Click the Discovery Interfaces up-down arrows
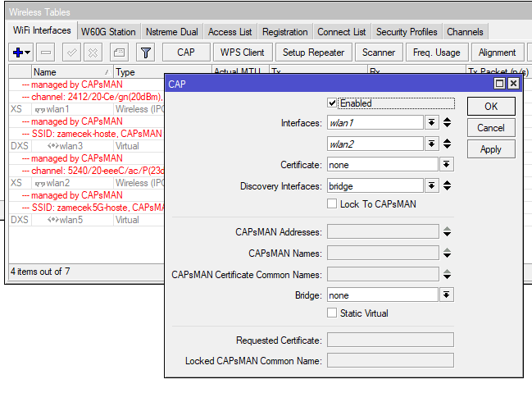Viewport: 532px width, 393px height. tap(447, 186)
